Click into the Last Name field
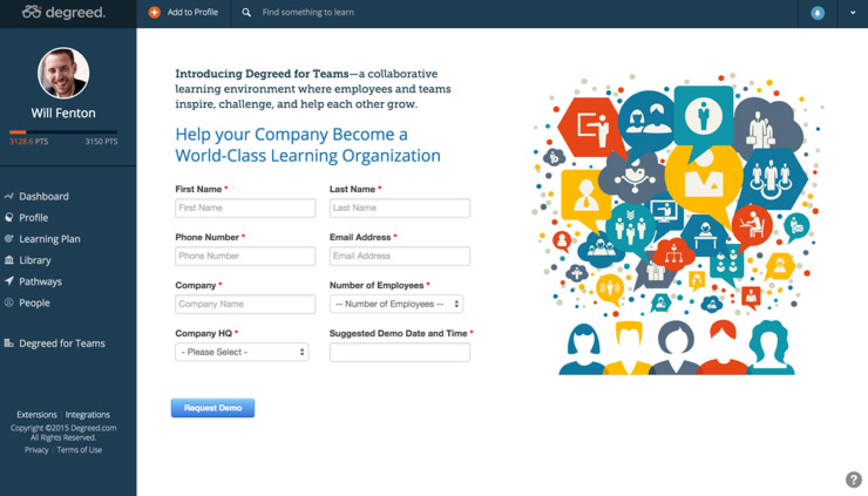Viewport: 868px width, 496px height. 399,208
